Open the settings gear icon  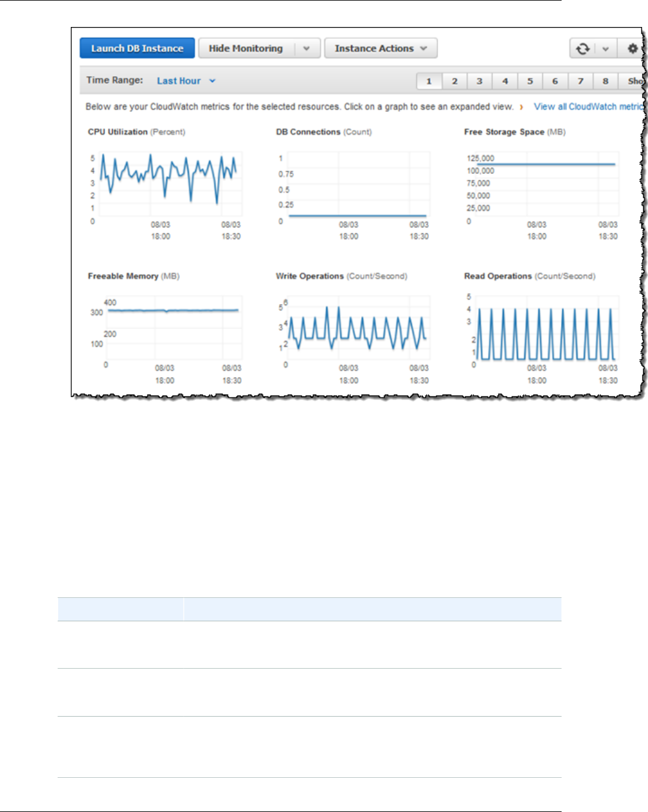coord(632,49)
